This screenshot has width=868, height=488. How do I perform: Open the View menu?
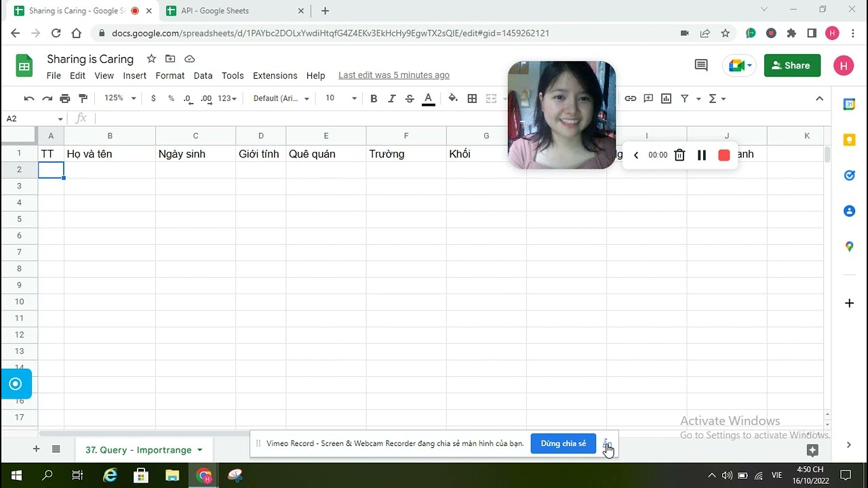click(104, 75)
